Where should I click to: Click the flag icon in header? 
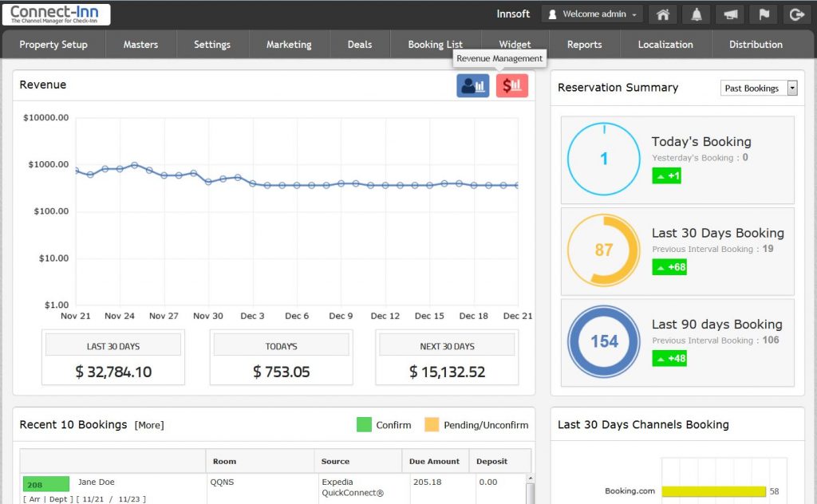[763, 14]
